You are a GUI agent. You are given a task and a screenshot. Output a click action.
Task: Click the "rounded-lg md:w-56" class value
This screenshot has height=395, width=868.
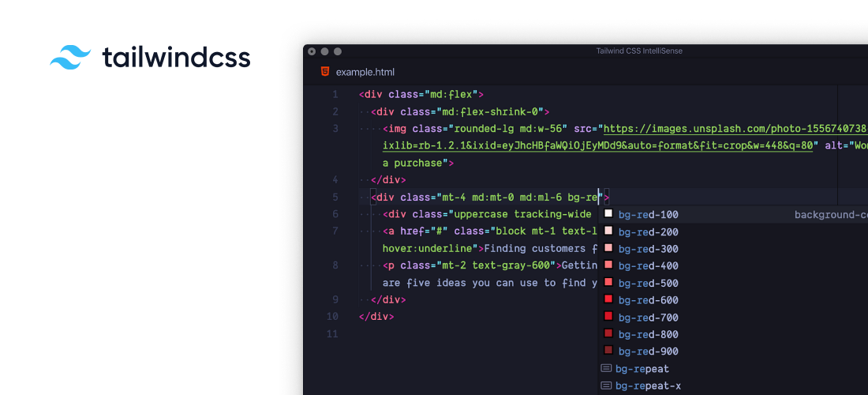pyautogui.click(x=508, y=129)
